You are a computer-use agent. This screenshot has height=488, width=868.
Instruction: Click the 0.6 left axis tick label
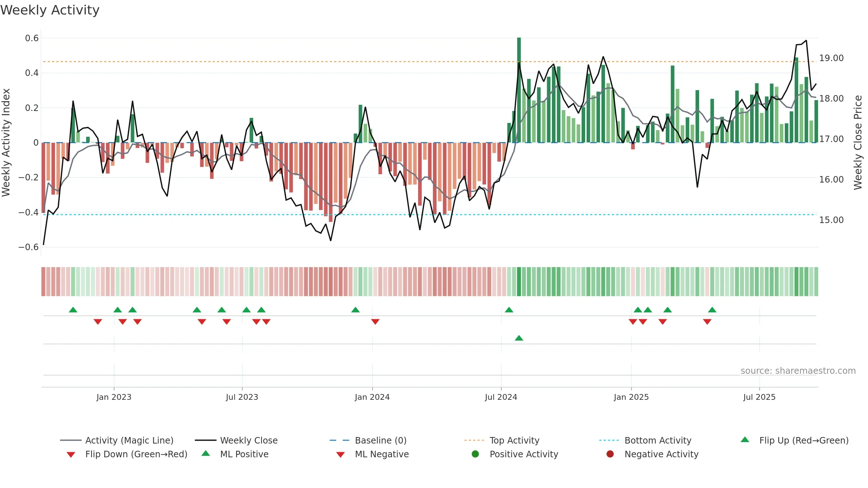(x=32, y=38)
